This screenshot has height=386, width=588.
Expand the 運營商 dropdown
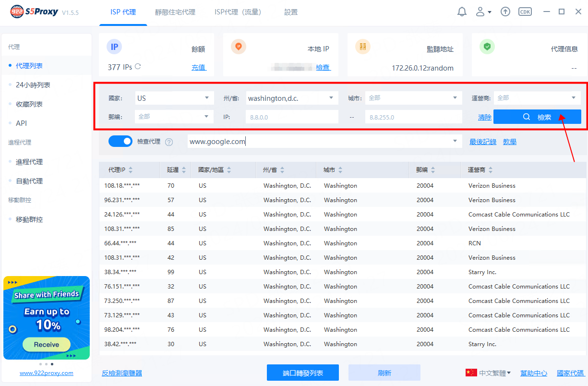point(537,98)
